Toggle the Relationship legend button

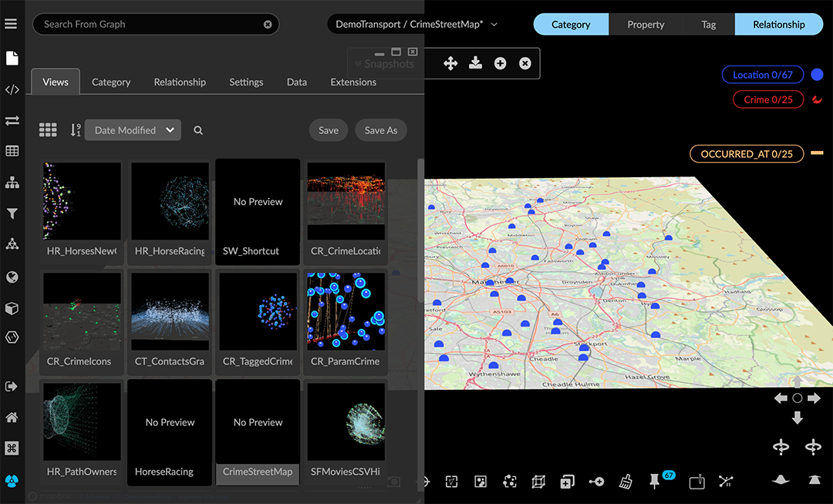(778, 25)
